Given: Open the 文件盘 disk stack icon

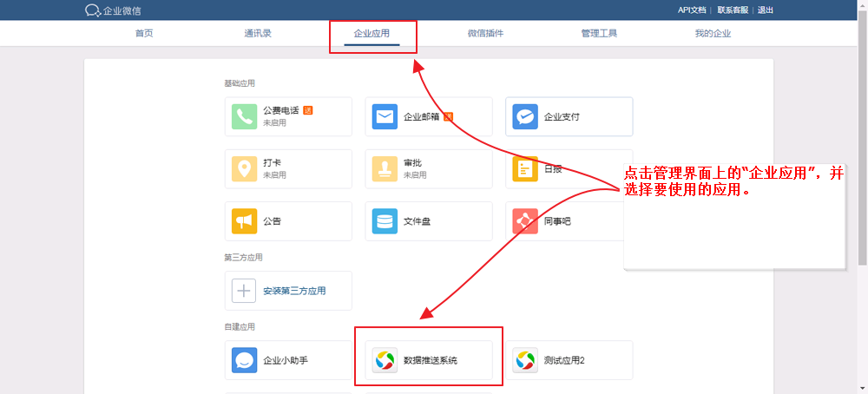Looking at the screenshot, I should coord(385,220).
